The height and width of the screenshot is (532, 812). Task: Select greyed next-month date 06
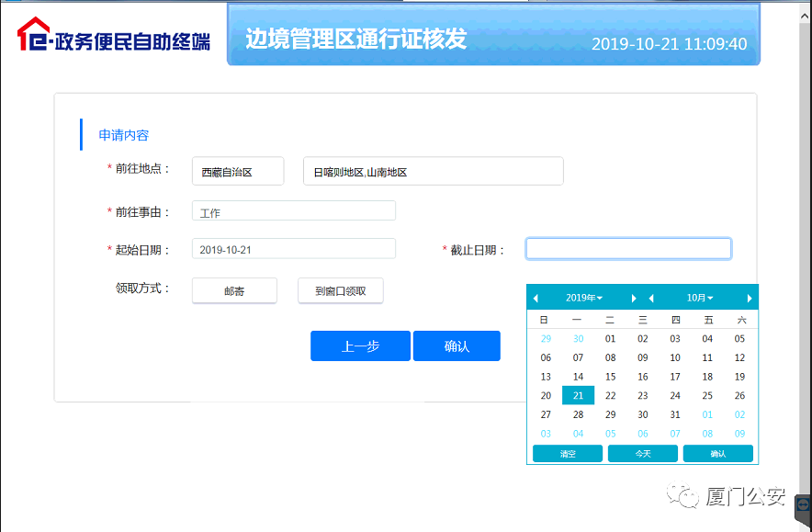pos(643,434)
